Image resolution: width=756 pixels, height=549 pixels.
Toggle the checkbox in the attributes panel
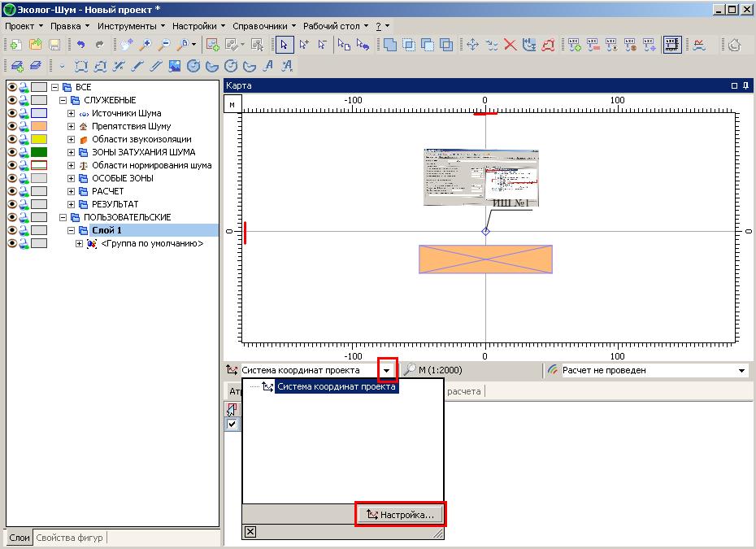[x=232, y=424]
